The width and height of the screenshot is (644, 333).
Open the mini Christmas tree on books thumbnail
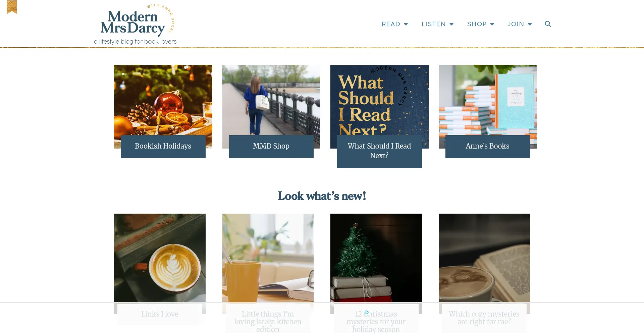(376, 258)
